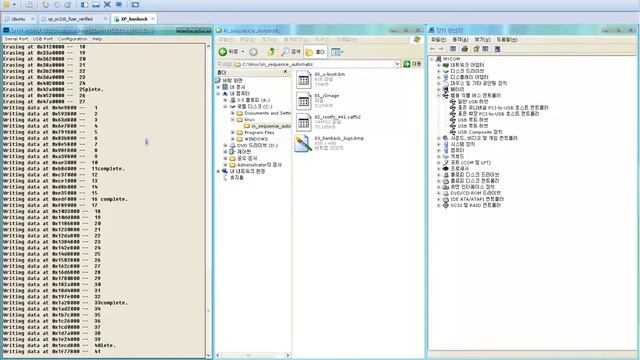
Task: Collapse the local disk (C:) tree node
Action: [x=225, y=107]
